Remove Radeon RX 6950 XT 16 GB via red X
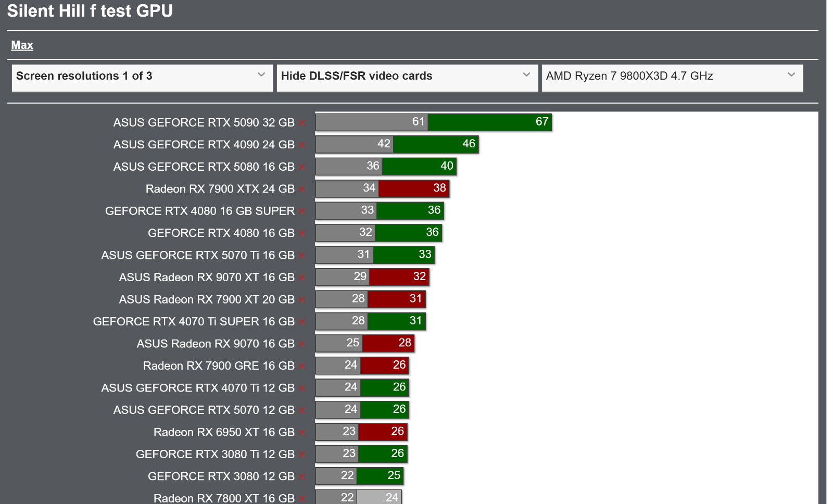The width and height of the screenshot is (833, 504). (302, 433)
